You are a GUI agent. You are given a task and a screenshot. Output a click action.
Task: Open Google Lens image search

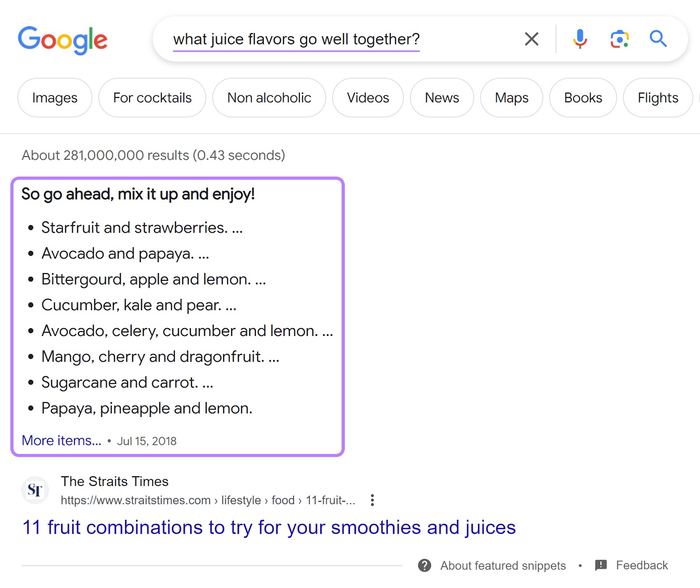pos(619,39)
